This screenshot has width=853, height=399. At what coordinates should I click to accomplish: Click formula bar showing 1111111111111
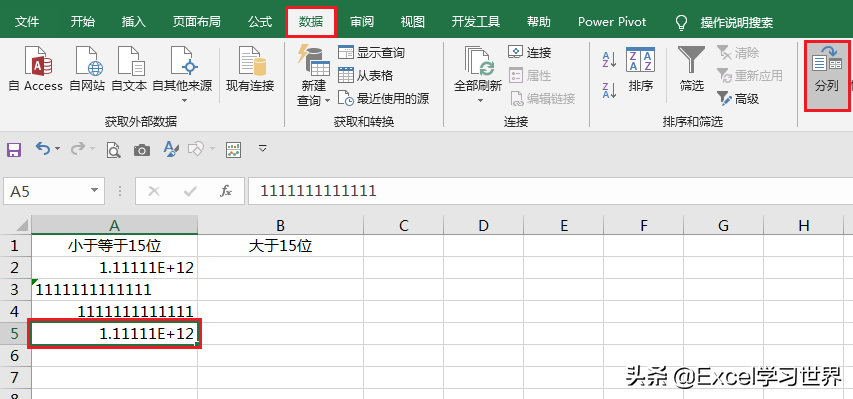pyautogui.click(x=551, y=191)
